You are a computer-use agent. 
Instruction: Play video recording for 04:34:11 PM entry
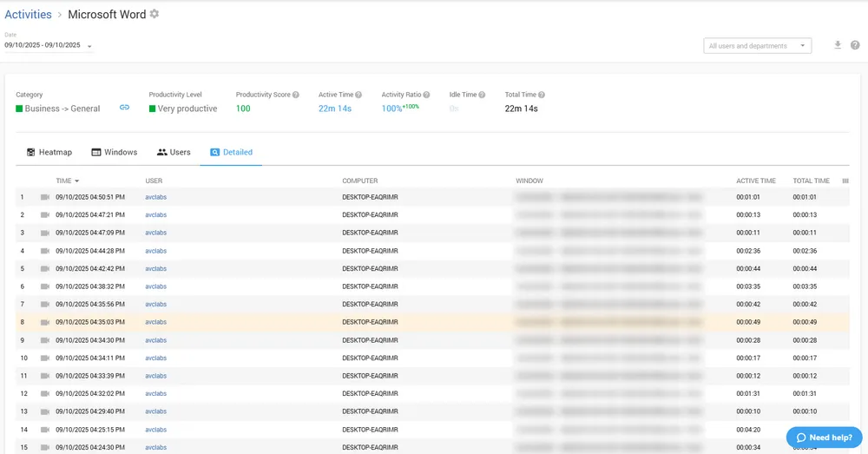point(45,358)
